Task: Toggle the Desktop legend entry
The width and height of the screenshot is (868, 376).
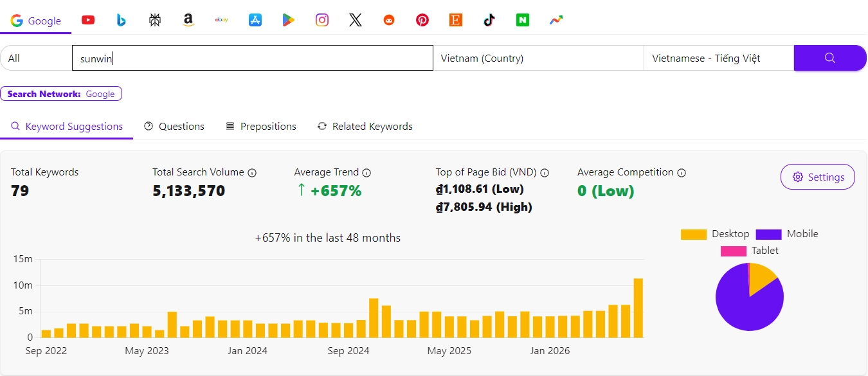Action: [715, 234]
